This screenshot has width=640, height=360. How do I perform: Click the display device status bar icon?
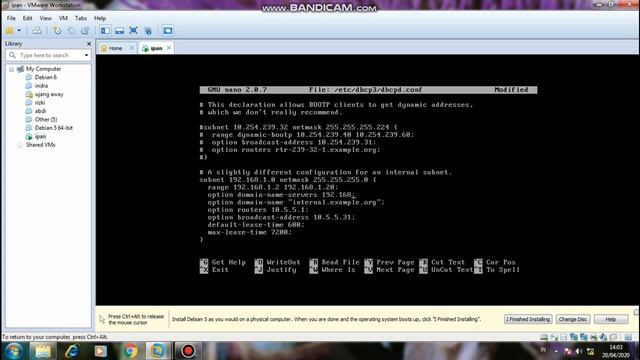coord(613,337)
